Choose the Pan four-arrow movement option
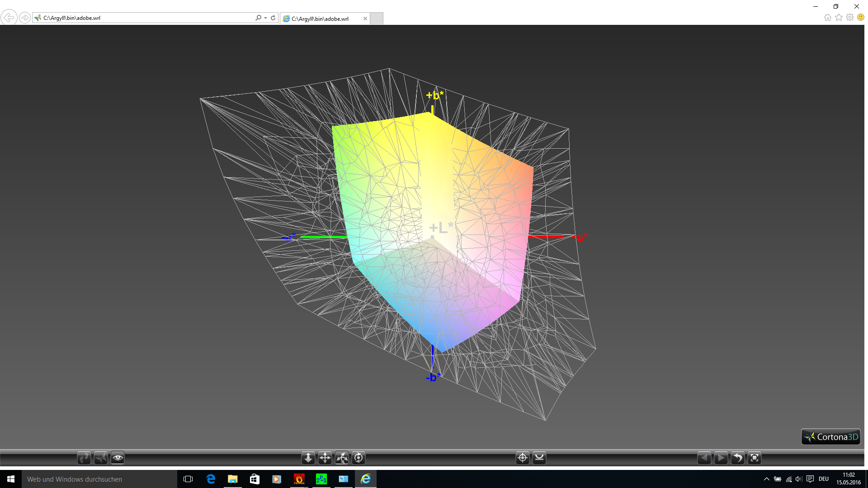 click(325, 458)
